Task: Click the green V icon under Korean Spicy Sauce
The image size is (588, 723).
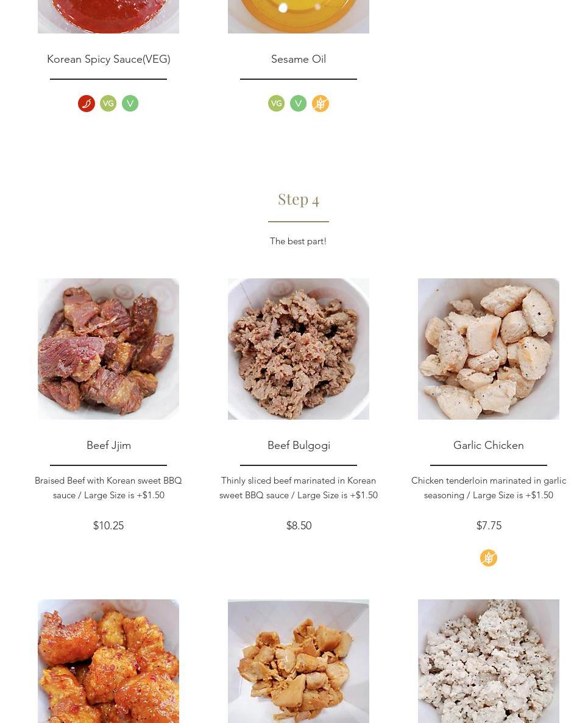Action: point(130,104)
